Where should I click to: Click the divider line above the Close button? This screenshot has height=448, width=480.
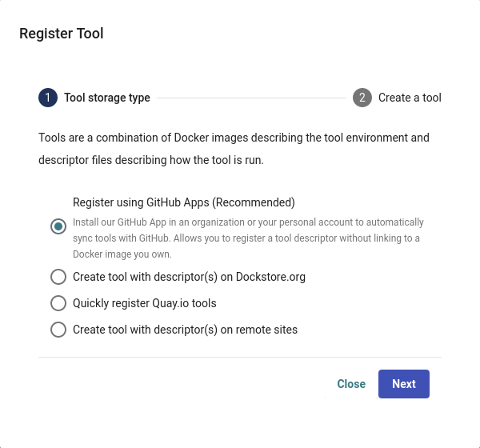(240, 357)
